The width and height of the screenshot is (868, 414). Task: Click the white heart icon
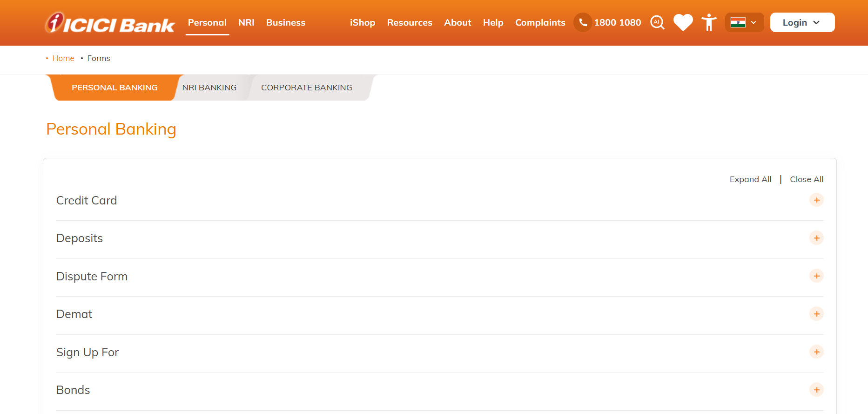tap(683, 22)
